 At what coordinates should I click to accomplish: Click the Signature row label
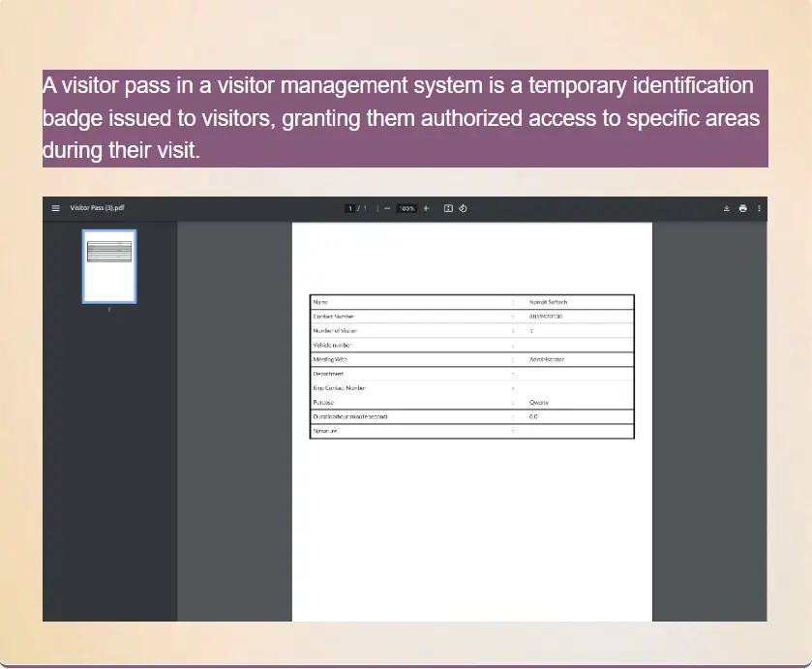[x=325, y=431]
